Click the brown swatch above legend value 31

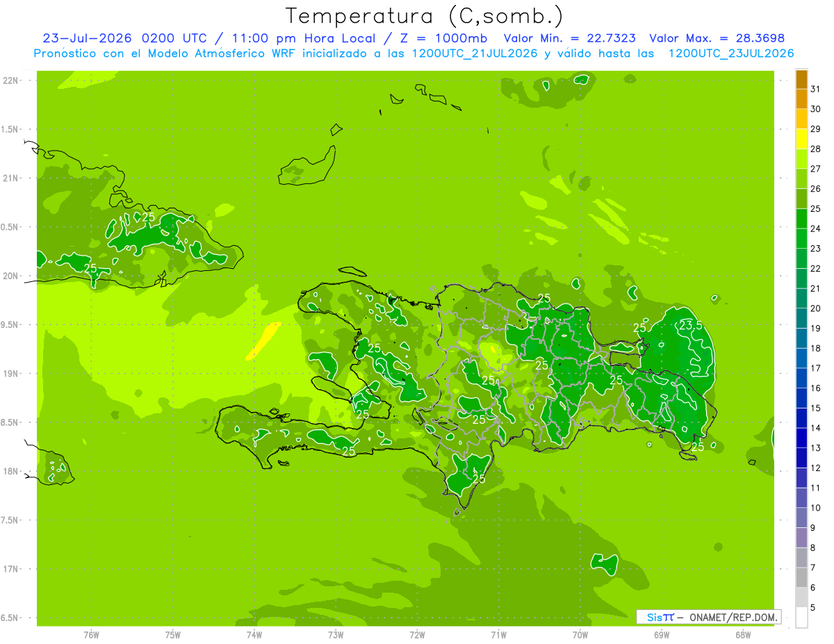(x=801, y=79)
